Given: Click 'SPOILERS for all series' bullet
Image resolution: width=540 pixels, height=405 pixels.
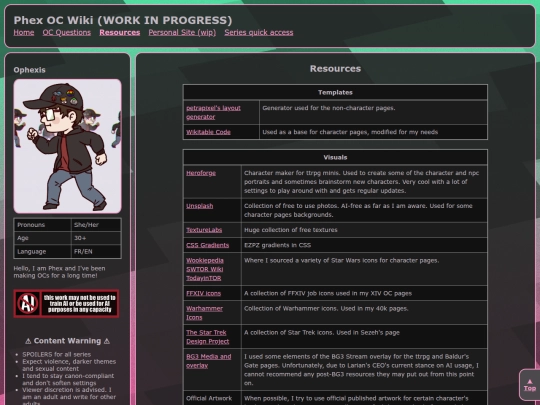Looking at the screenshot, I should (57, 354).
